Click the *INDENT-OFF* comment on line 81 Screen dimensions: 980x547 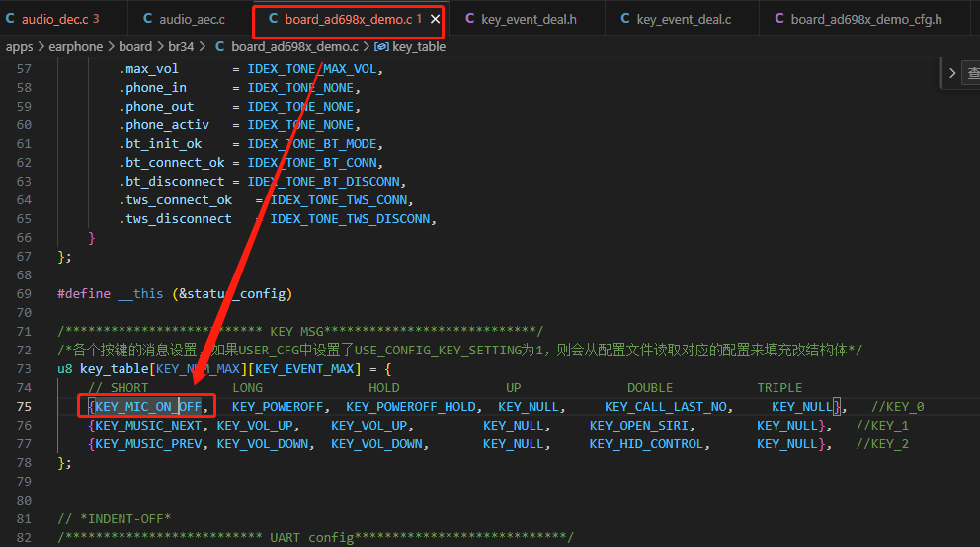coord(115,519)
